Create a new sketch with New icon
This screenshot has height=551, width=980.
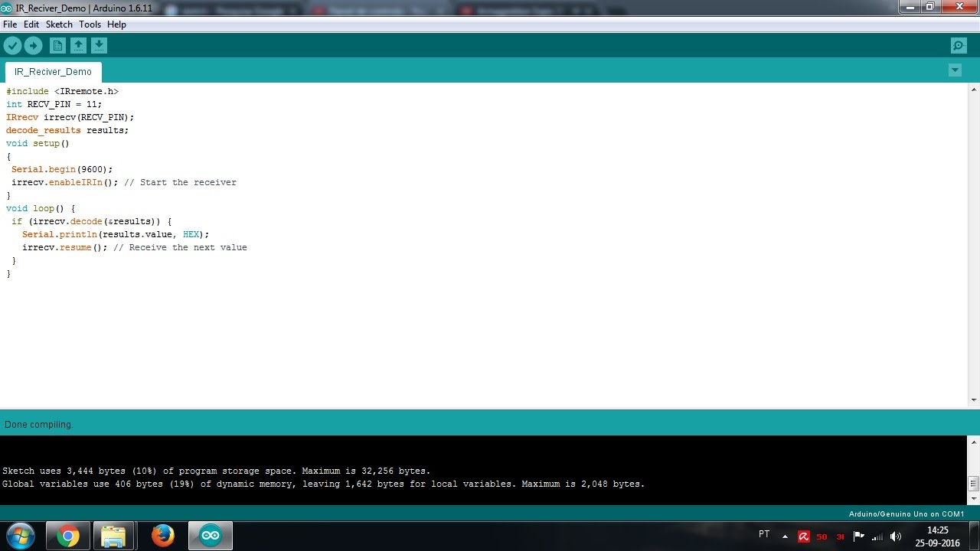57,46
